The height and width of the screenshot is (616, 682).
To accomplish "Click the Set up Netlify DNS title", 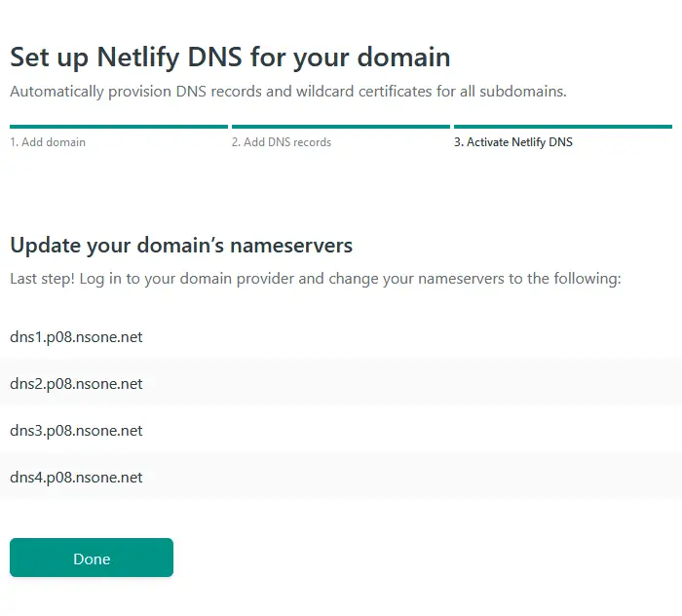I will click(230, 58).
